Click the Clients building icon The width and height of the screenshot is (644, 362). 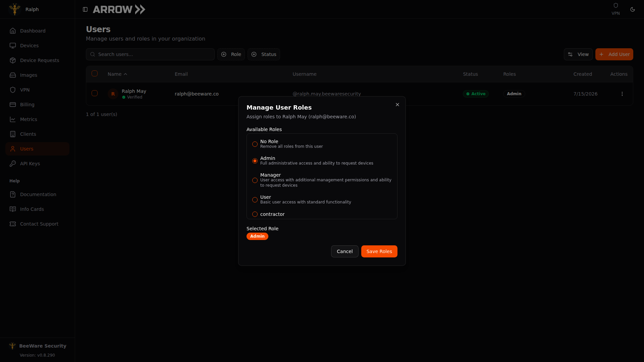[13, 134]
